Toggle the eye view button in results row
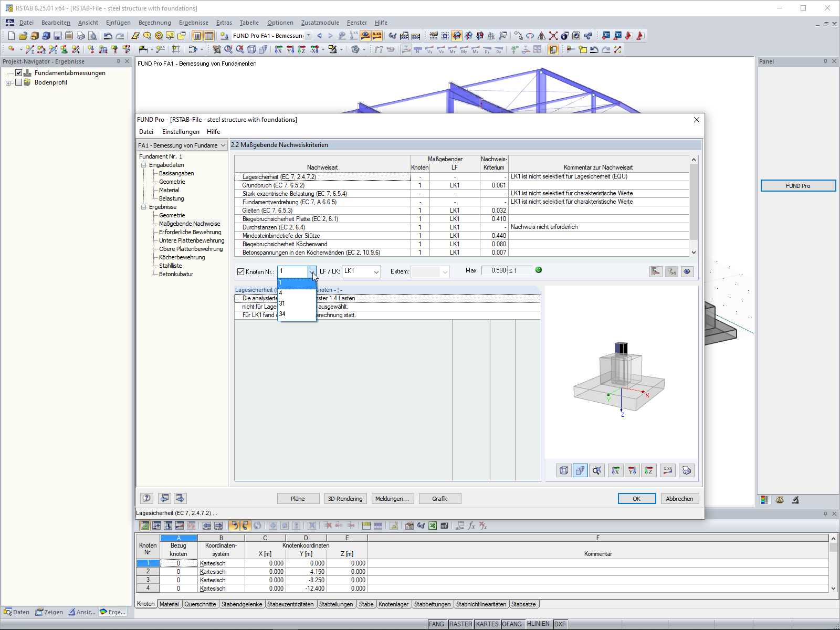 coord(687,271)
